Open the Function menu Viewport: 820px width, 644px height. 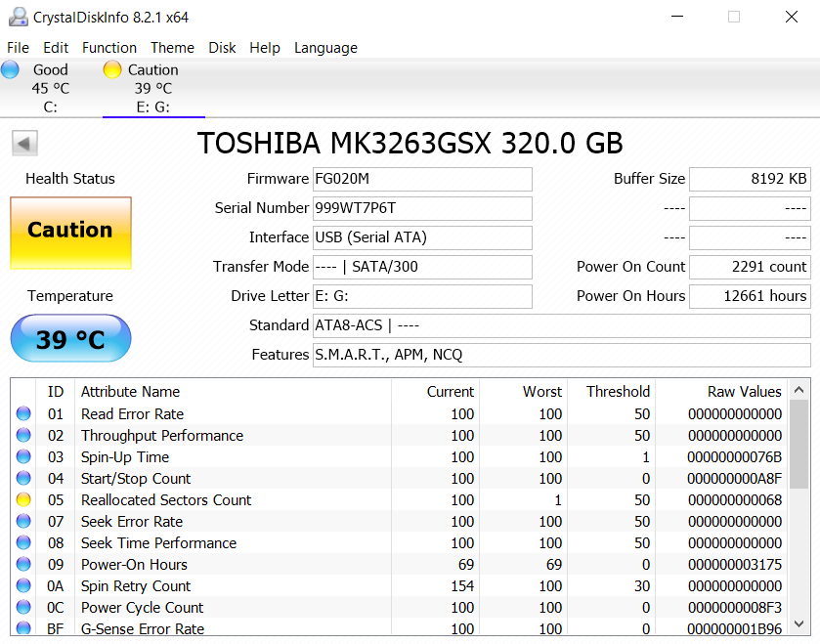click(109, 48)
